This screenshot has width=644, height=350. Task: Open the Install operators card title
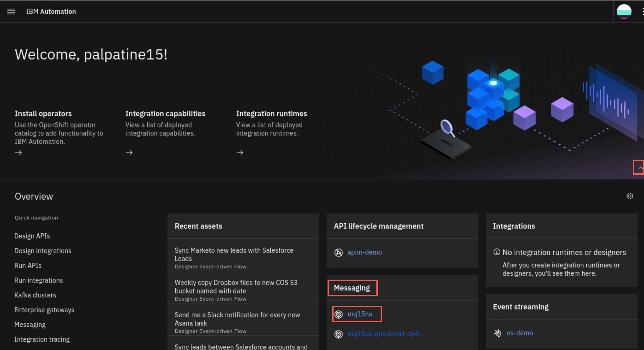click(43, 114)
